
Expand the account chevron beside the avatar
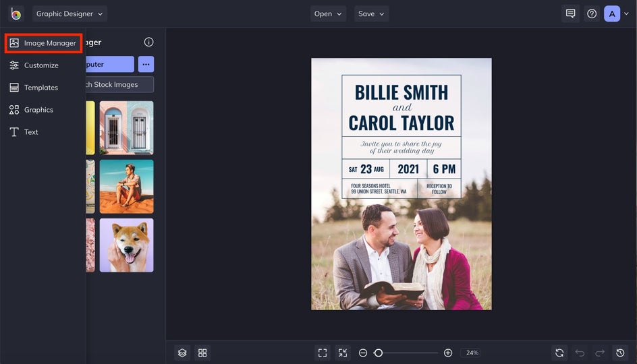(x=626, y=13)
